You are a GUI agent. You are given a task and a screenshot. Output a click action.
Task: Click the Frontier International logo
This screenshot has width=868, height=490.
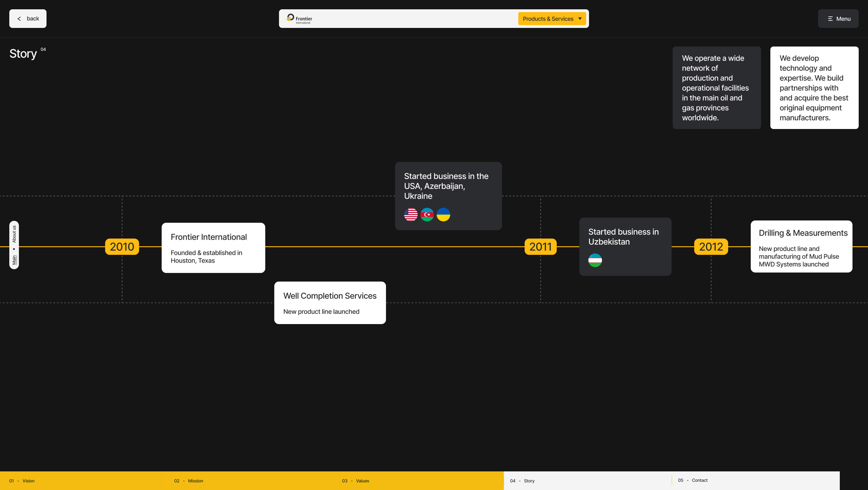(x=299, y=19)
